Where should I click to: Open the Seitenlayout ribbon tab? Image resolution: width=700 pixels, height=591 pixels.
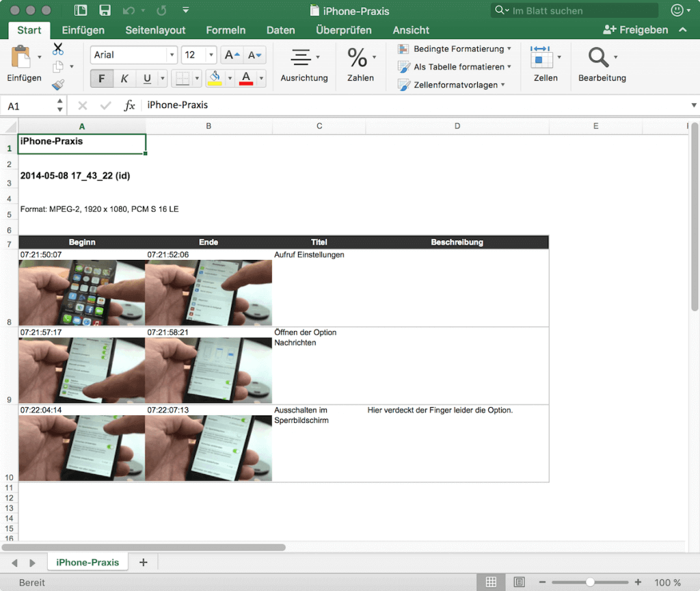(x=155, y=30)
